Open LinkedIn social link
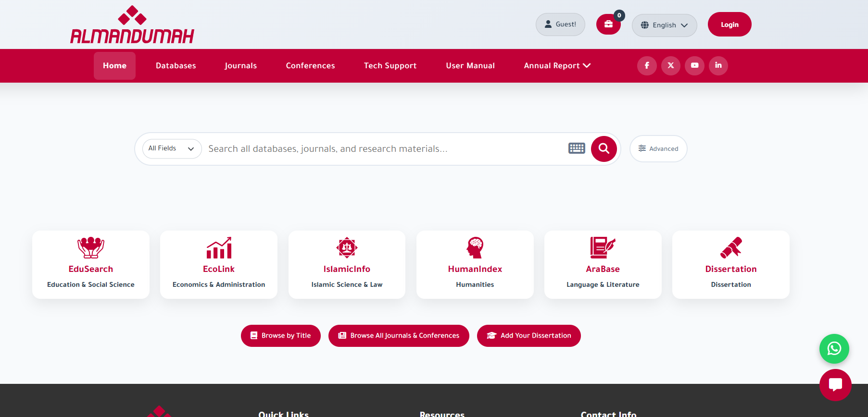 coord(718,65)
